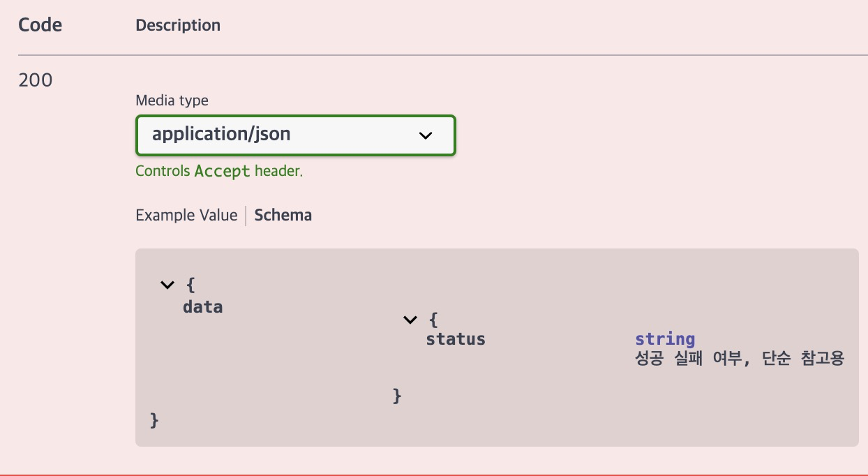
Task: Collapse the nested data object chevron
Action: coord(410,320)
